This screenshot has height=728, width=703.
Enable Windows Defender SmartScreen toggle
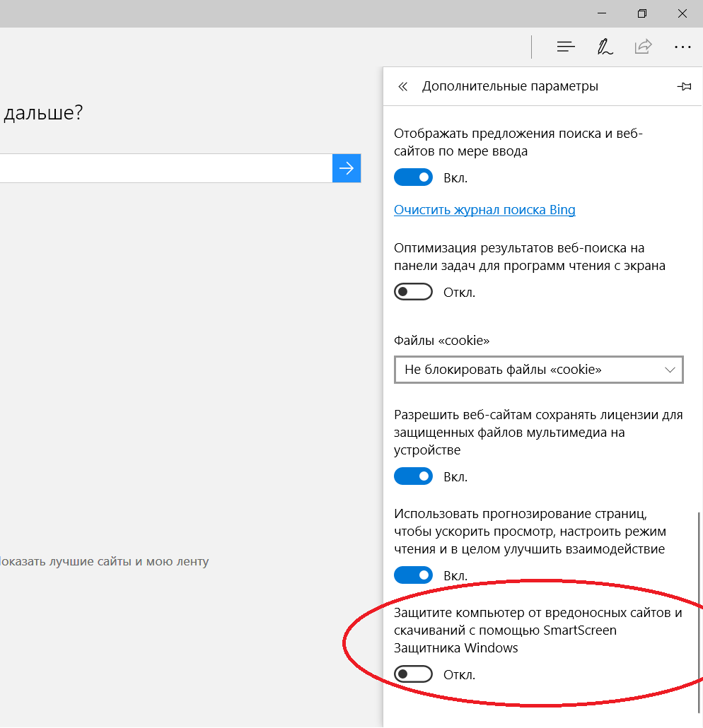click(413, 674)
